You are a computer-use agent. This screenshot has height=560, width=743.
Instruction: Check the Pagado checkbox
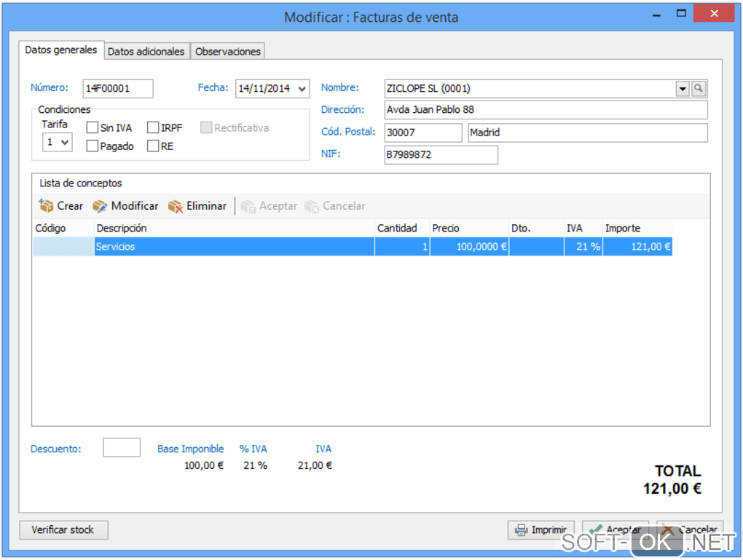[x=93, y=146]
